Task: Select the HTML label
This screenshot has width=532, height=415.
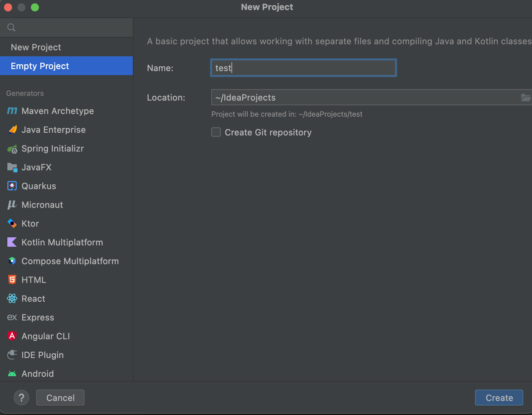Action: [34, 280]
